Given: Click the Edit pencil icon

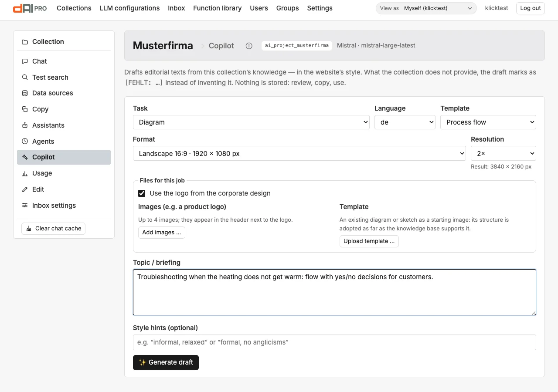Looking at the screenshot, I should click(x=25, y=189).
